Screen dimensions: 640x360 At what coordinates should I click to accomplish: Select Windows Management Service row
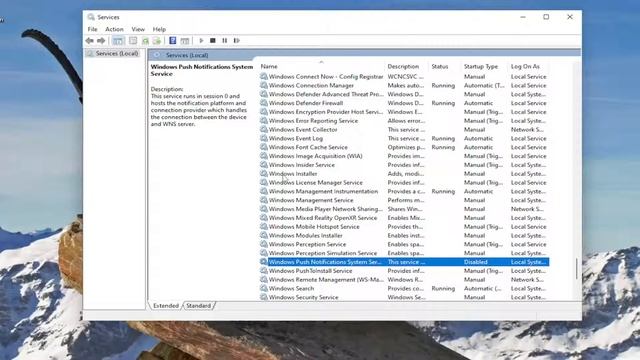coord(404,200)
